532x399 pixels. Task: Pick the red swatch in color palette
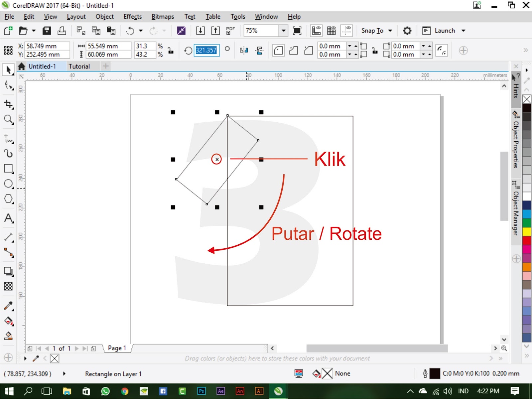point(527,240)
